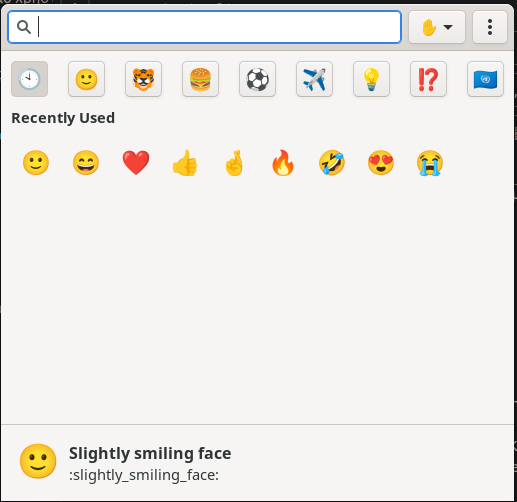Image resolution: width=517 pixels, height=502 pixels.
Task: Pick the rolling on floor laughing emoji
Action: coord(332,163)
